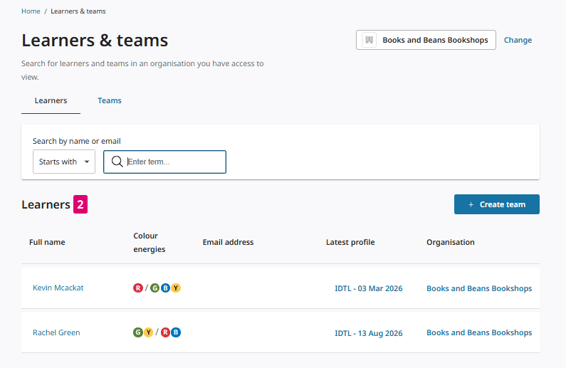
Task: Focus the Enter term search field
Action: 165,162
